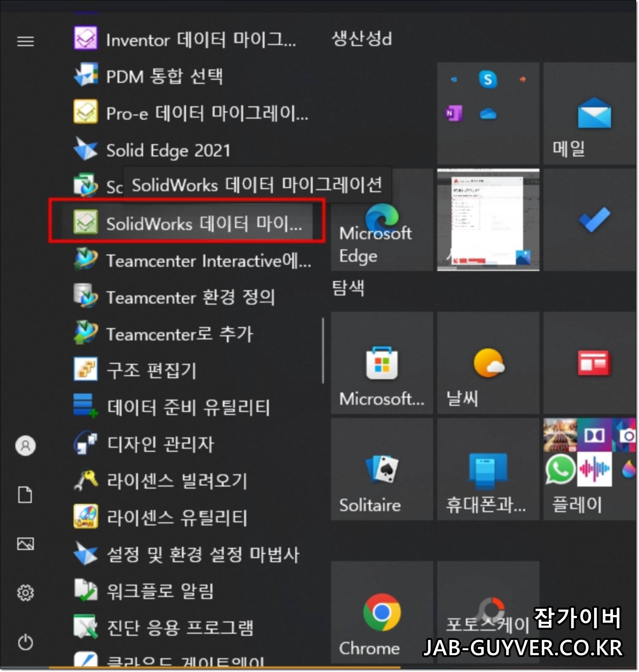Open Teamcenter Interactive icon
Viewport: 639px width, 672px height.
tap(85, 259)
